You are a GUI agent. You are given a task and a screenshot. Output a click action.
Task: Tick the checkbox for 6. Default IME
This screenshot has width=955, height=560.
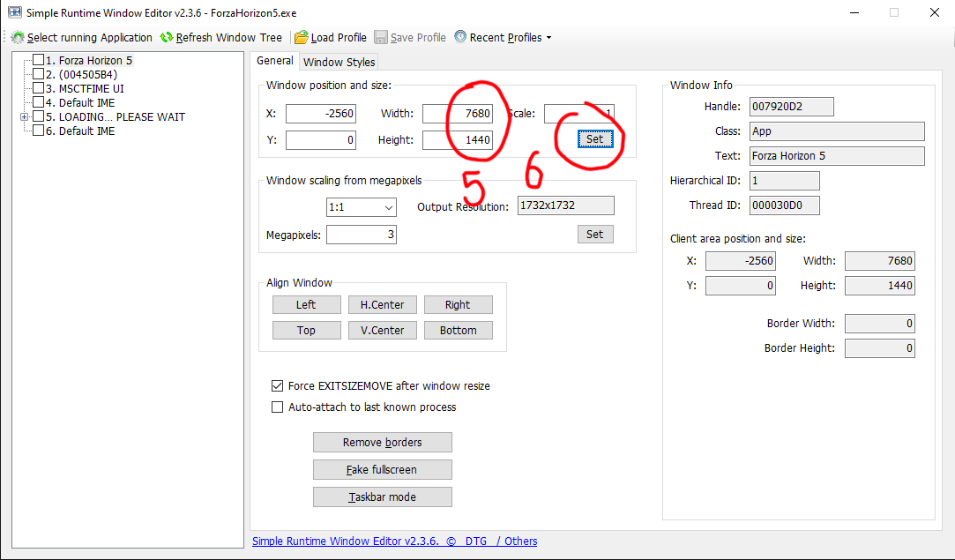[39, 130]
